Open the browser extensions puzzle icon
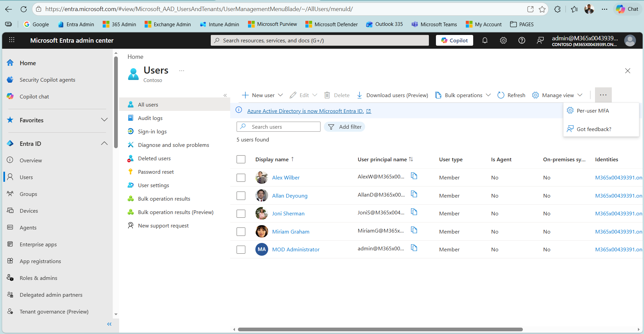 pyautogui.click(x=557, y=9)
